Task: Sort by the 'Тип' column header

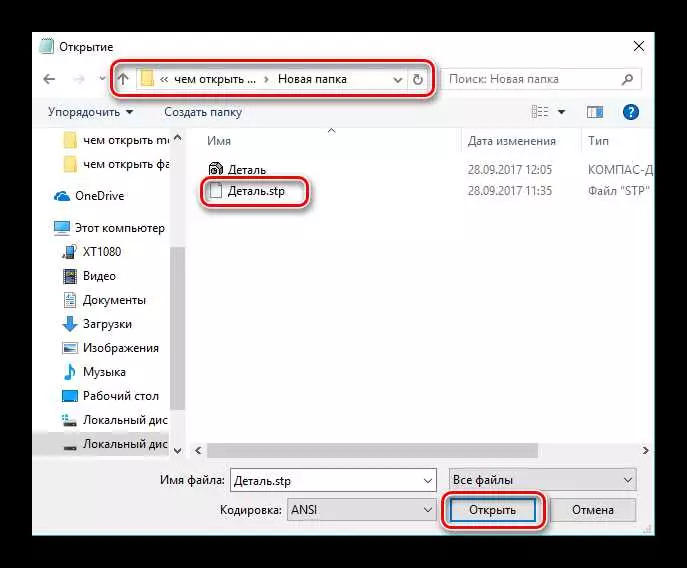Action: click(x=598, y=141)
